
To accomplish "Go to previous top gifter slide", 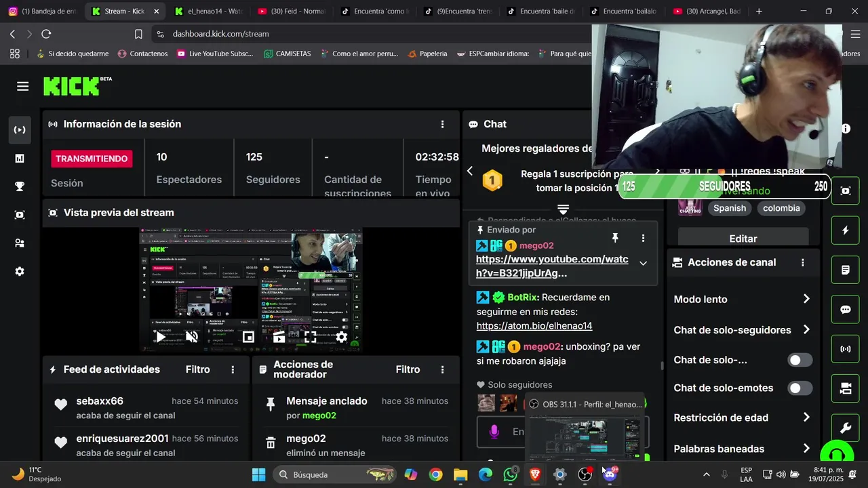I will pyautogui.click(x=470, y=171).
